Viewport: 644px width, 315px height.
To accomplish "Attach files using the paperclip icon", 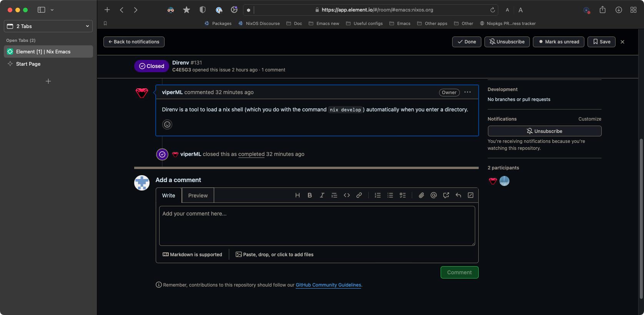I will point(421,195).
